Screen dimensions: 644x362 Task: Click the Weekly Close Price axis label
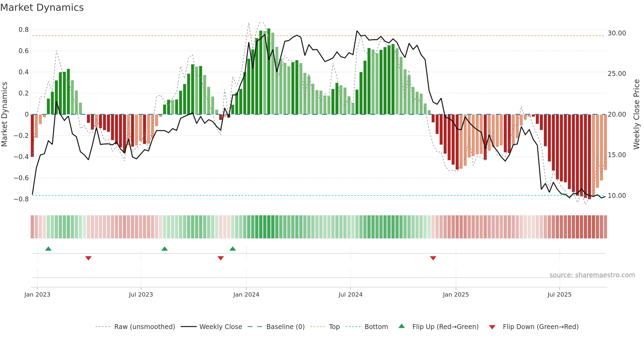tap(636, 114)
